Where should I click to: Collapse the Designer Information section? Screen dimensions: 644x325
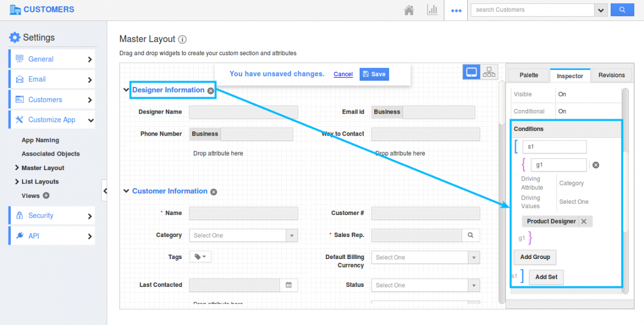pos(126,90)
